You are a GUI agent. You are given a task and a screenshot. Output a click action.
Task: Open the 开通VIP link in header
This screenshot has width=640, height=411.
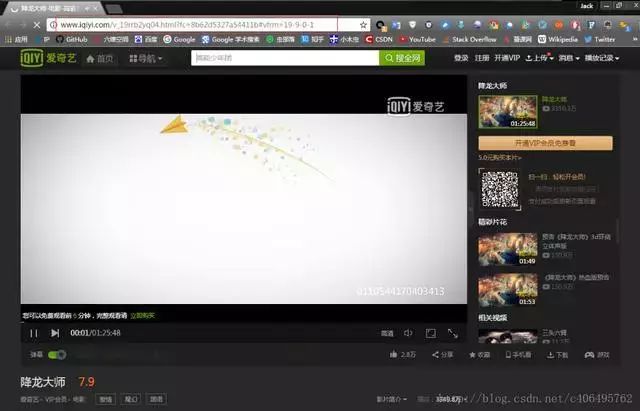tap(507, 58)
